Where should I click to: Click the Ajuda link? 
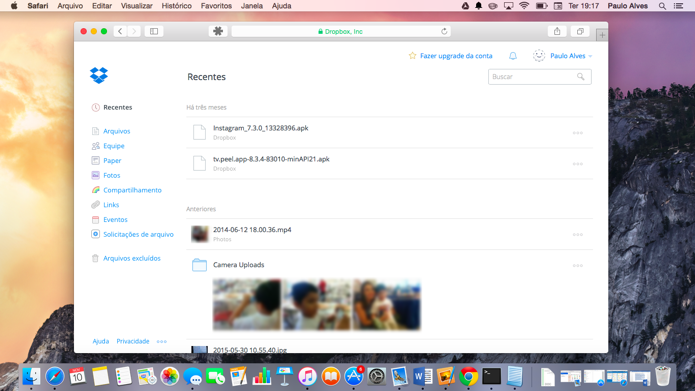(101, 341)
